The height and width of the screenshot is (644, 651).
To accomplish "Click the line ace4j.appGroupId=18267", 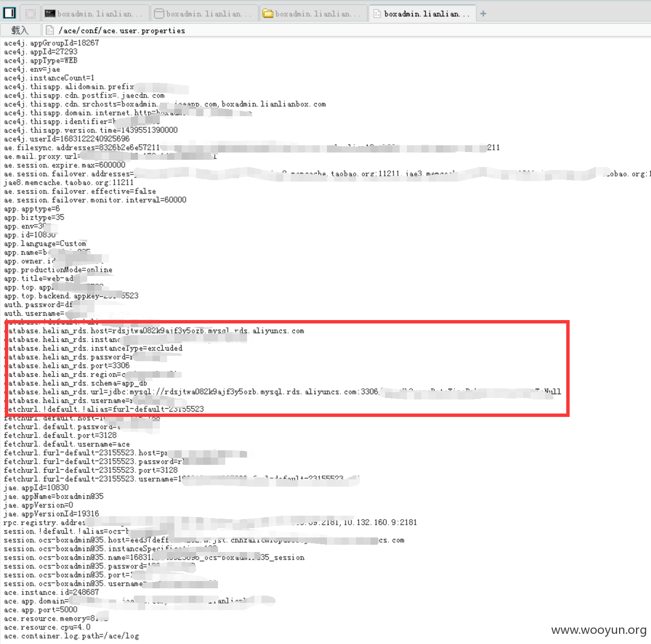I will tap(51, 43).
